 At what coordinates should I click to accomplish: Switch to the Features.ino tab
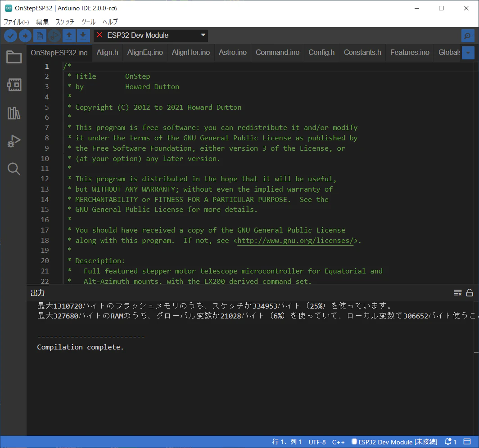(410, 53)
